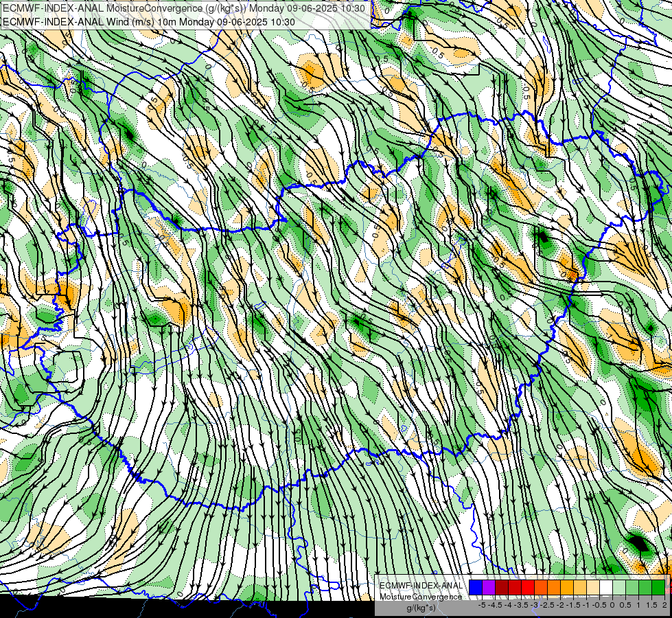
Task: Select the purple legend swatch
Action: [489, 588]
